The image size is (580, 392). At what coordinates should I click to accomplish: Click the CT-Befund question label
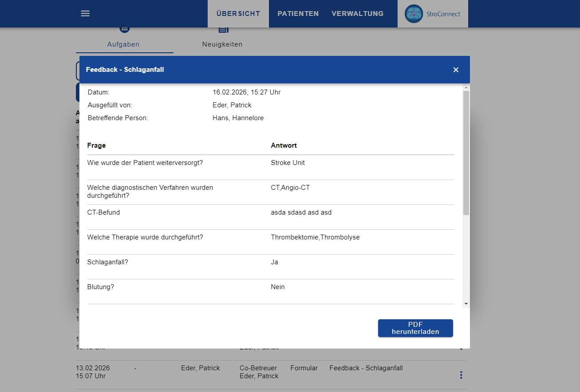(104, 212)
